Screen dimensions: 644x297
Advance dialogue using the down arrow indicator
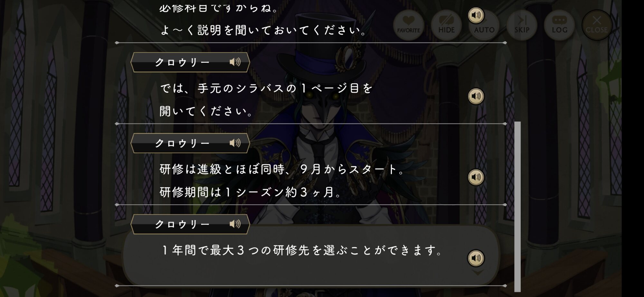coord(478,273)
